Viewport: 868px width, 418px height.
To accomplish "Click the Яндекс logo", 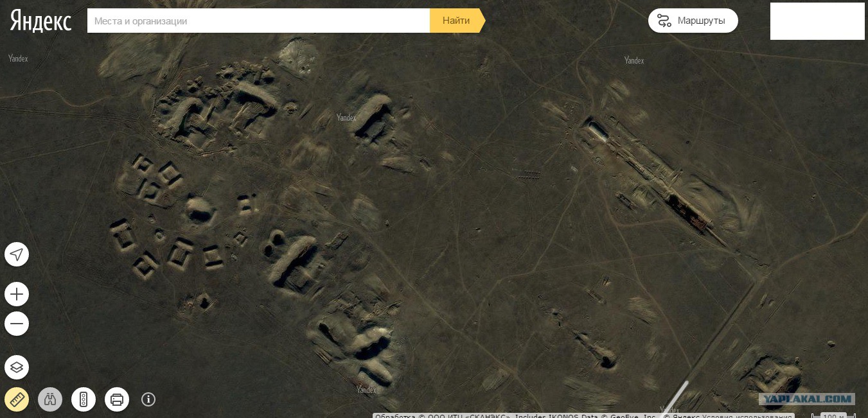I will (x=40, y=21).
